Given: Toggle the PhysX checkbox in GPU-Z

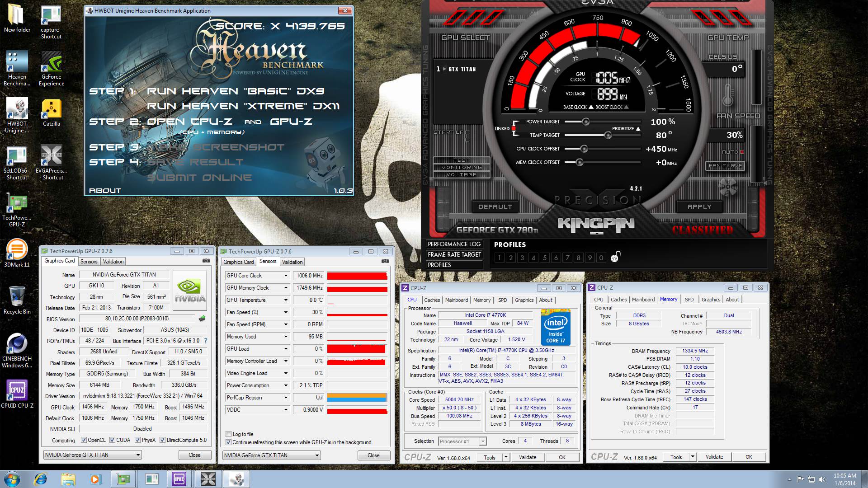Looking at the screenshot, I should 137,440.
